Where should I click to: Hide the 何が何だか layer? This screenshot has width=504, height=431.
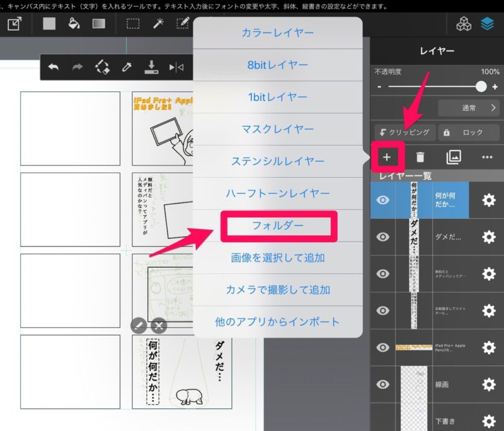382,200
